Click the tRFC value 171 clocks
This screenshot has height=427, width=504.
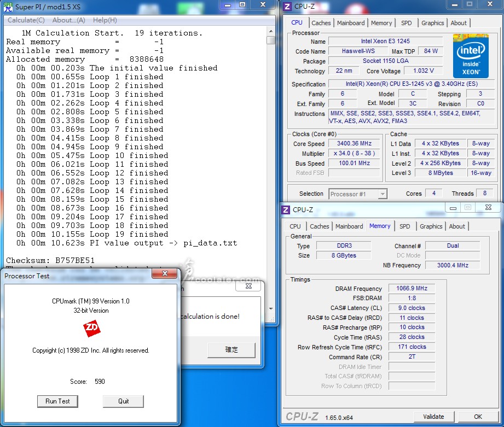coord(412,347)
